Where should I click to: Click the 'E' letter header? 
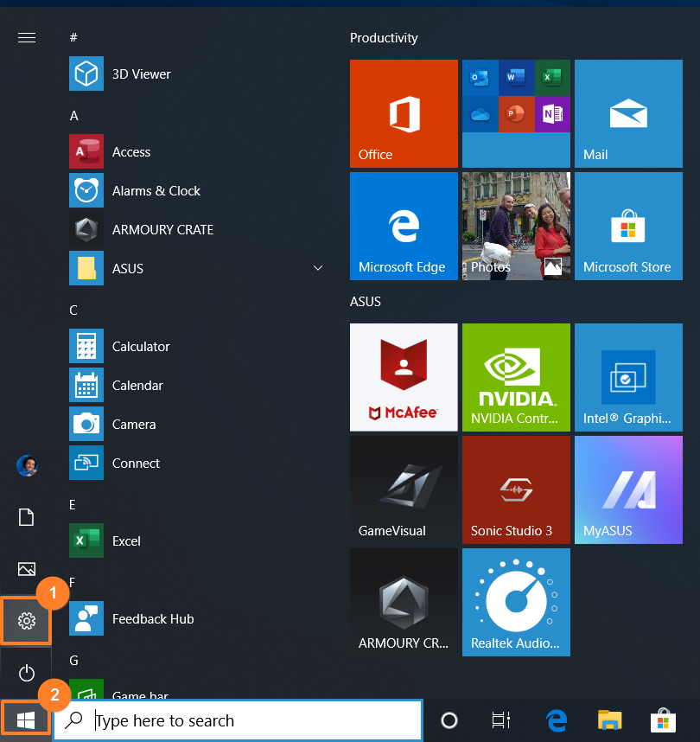click(x=73, y=504)
